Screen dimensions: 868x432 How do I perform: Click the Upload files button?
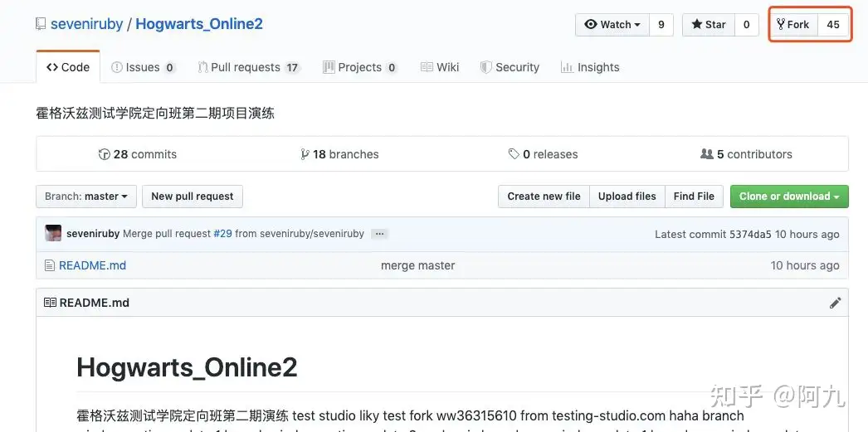click(627, 197)
